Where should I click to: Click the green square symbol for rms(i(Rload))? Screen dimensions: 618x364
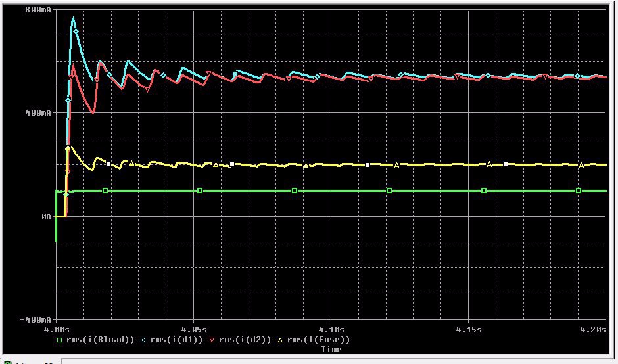[59, 340]
